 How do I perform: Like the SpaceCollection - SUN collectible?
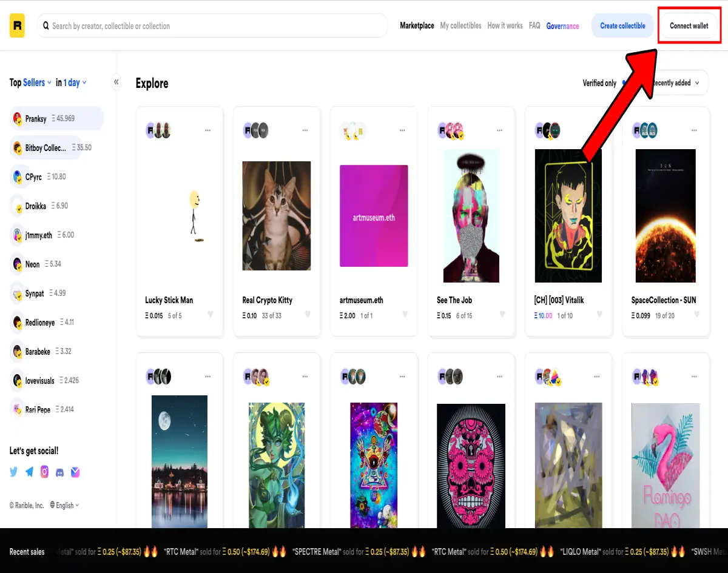pos(696,315)
